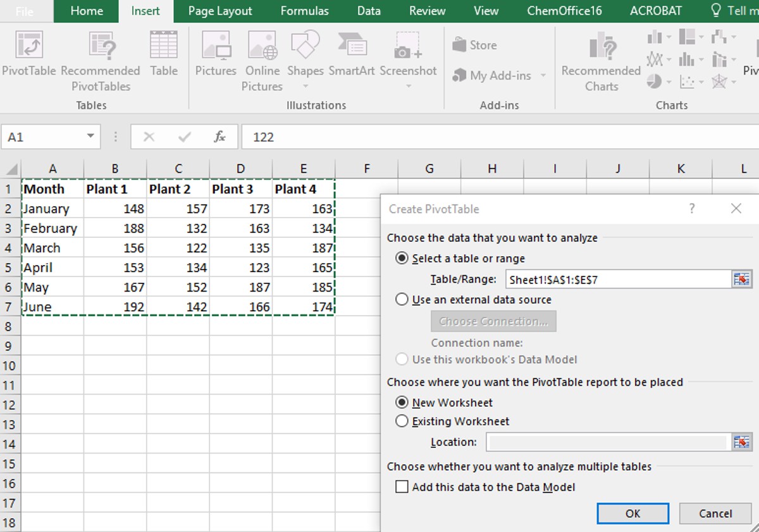The width and height of the screenshot is (759, 532).
Task: Click the dialog help question mark
Action: click(x=692, y=208)
